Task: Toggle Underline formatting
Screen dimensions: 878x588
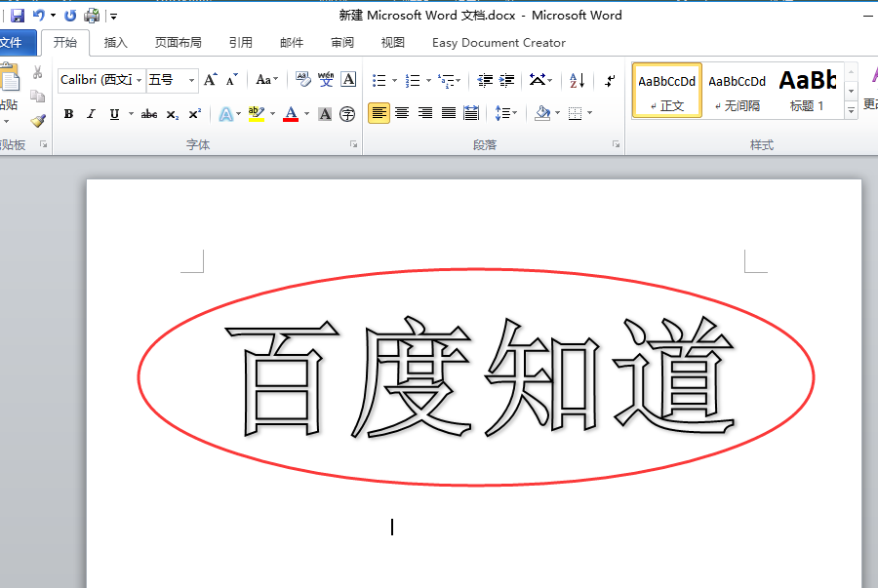Action: pyautogui.click(x=114, y=114)
